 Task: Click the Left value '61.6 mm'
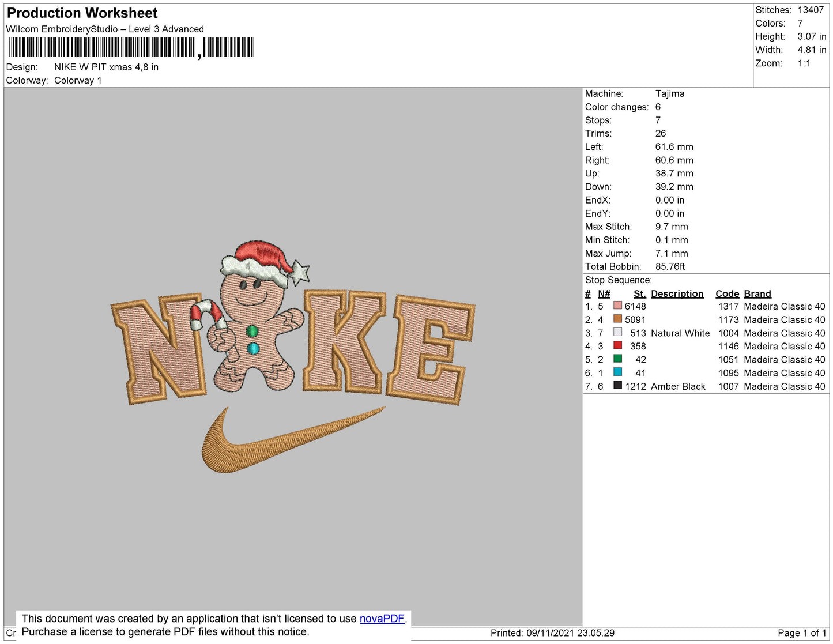[x=674, y=146]
